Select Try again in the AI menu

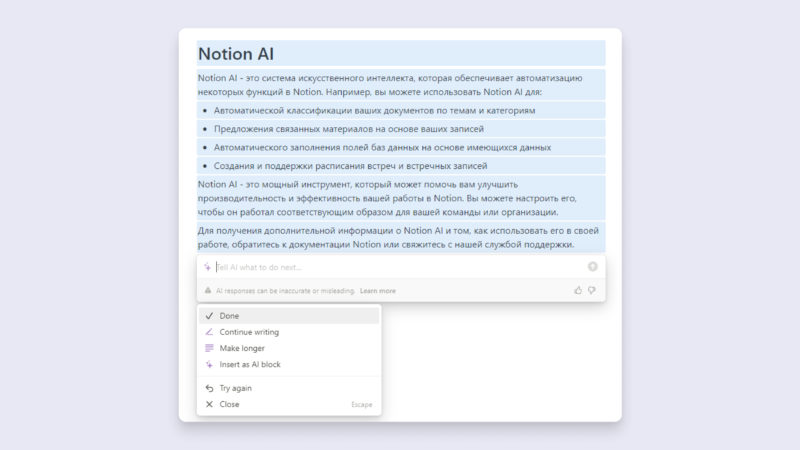(x=236, y=388)
